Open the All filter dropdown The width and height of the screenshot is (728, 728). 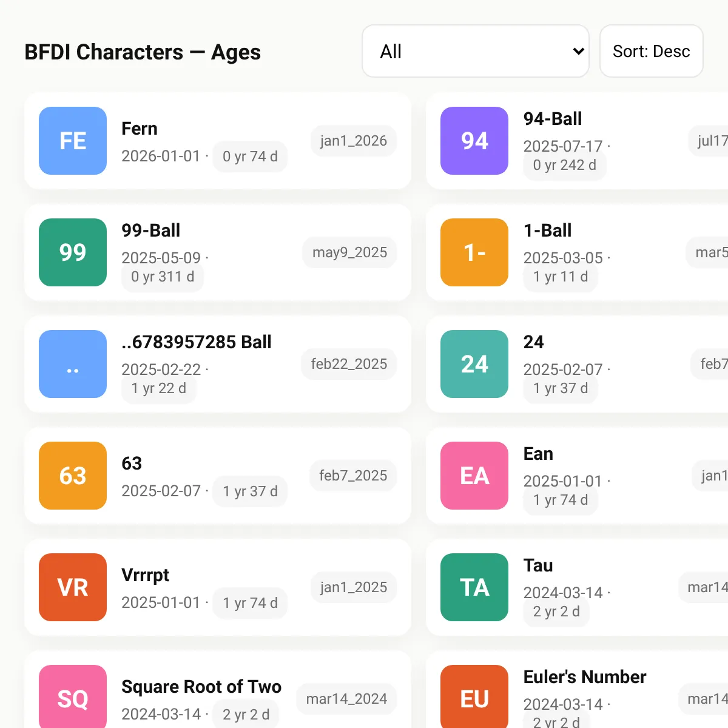pos(475,51)
